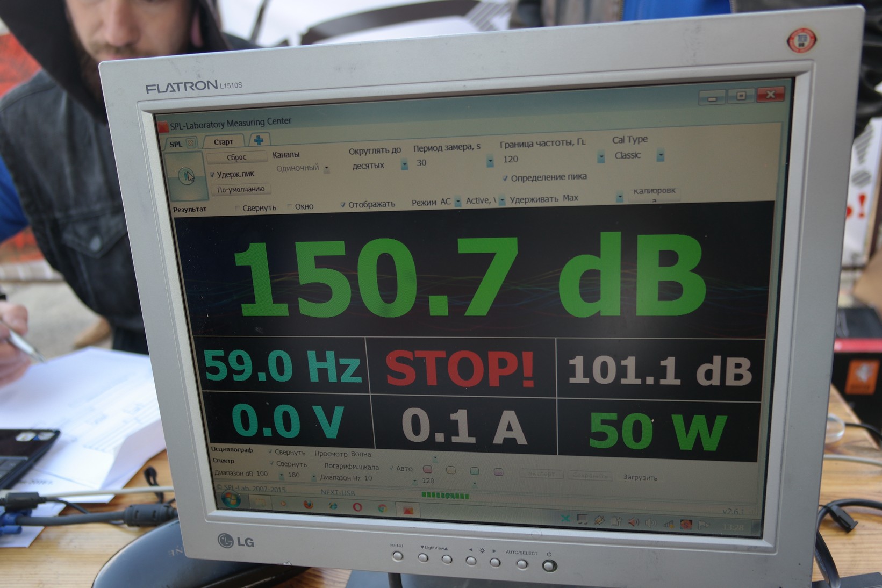Open Firefox from the taskbar
882x588 pixels.
coord(308,504)
